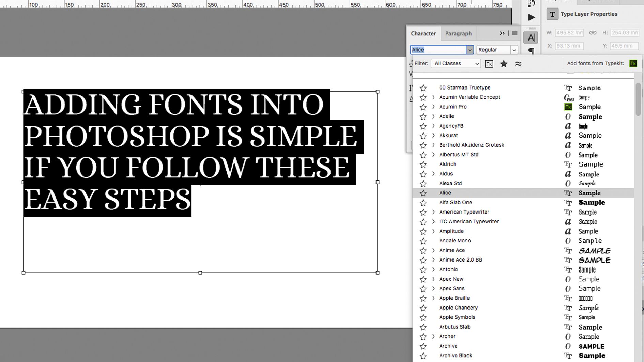The image size is (644, 362).
Task: Toggle the favorite star next to Alice
Action: [423, 193]
